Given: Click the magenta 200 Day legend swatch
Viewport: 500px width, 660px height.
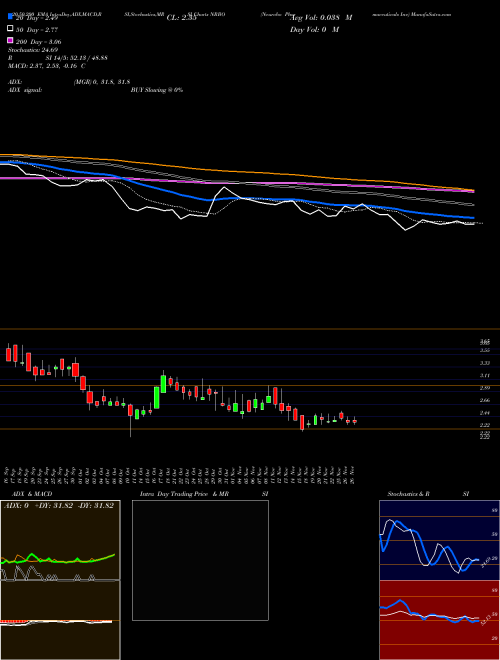Looking at the screenshot, I should pos(10,40).
